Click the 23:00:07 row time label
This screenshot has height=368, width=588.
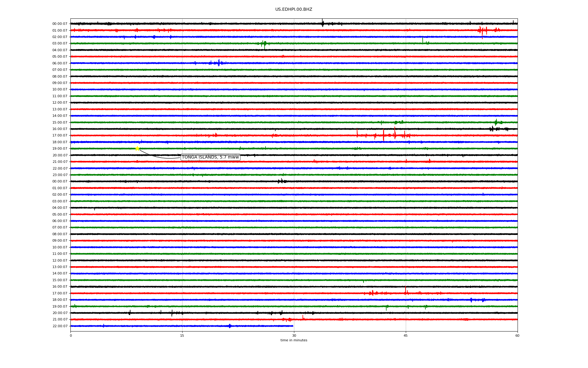[60, 175]
